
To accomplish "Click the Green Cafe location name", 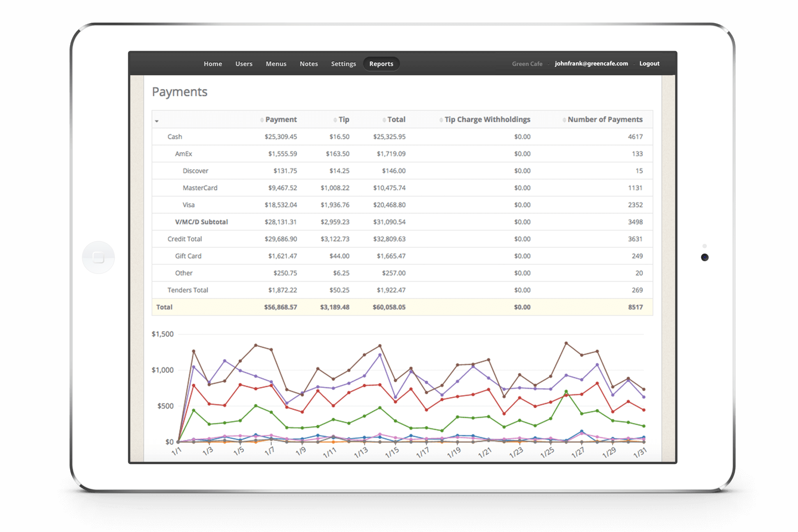I will click(x=527, y=64).
